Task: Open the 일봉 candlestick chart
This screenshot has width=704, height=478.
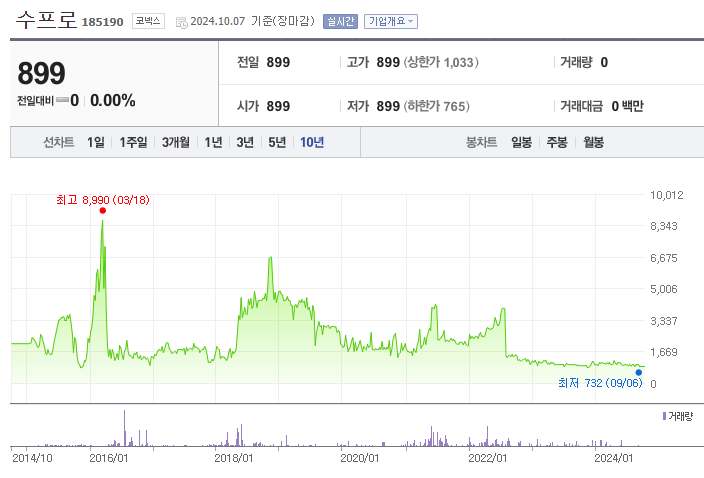Action: click(x=521, y=142)
